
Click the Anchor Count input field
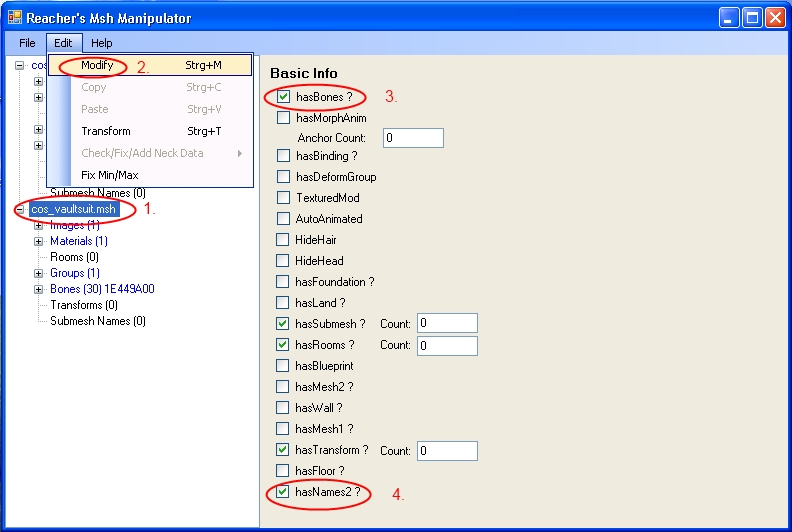click(x=412, y=138)
